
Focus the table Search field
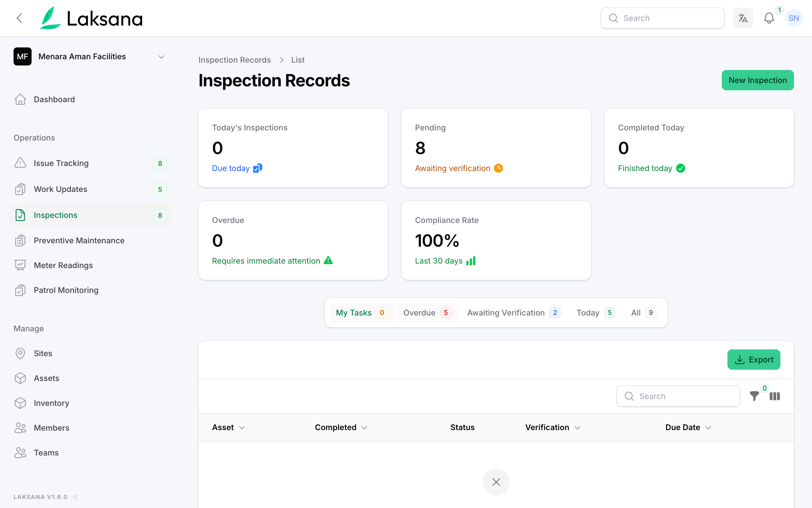(x=678, y=397)
